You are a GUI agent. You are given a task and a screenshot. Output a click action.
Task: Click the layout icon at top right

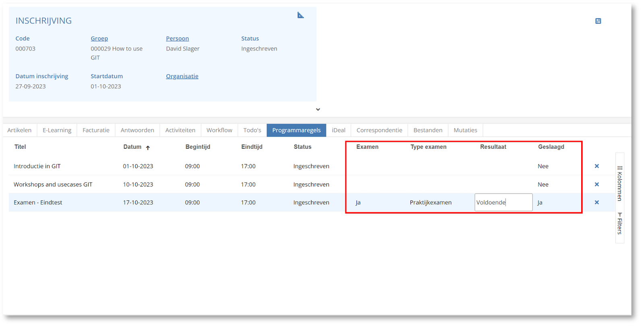click(598, 21)
